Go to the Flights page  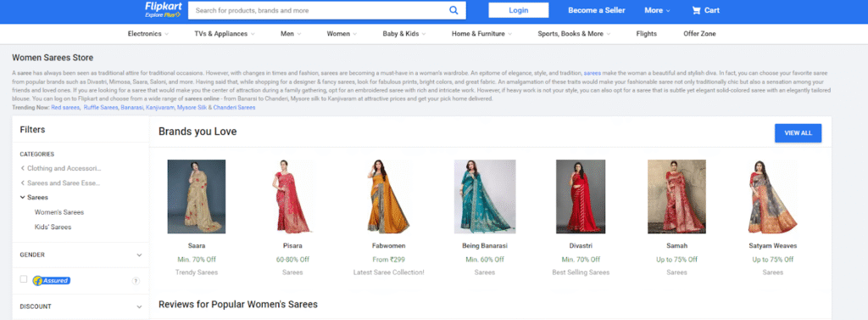[647, 34]
